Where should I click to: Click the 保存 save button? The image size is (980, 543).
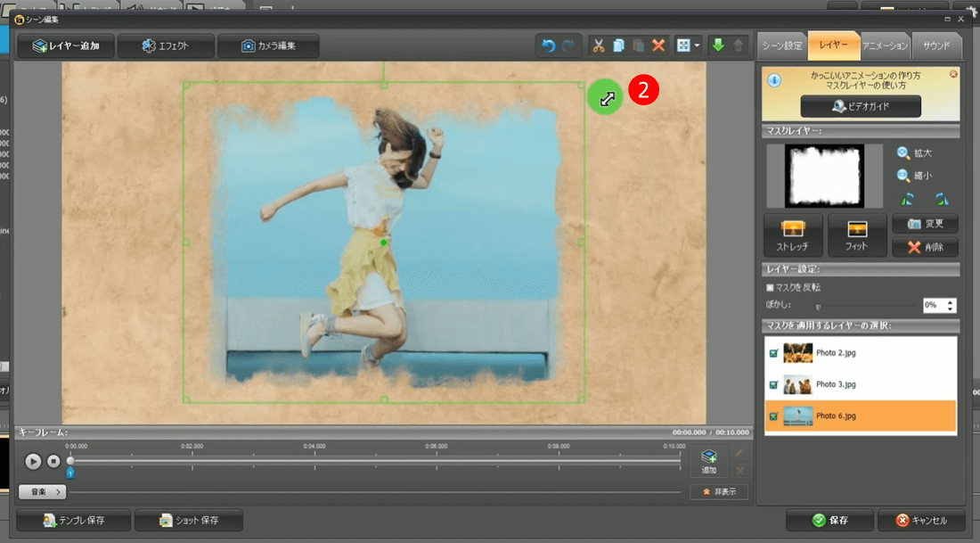click(x=829, y=520)
